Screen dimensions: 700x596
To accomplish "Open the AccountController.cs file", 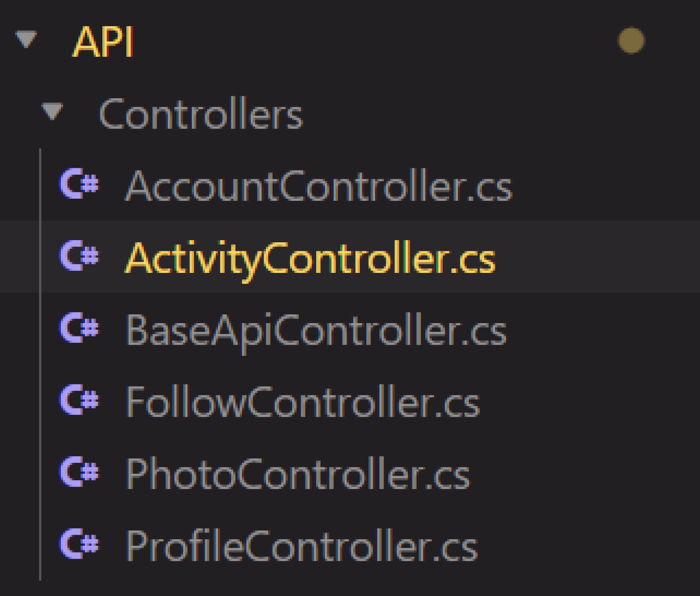I will pyautogui.click(x=319, y=186).
